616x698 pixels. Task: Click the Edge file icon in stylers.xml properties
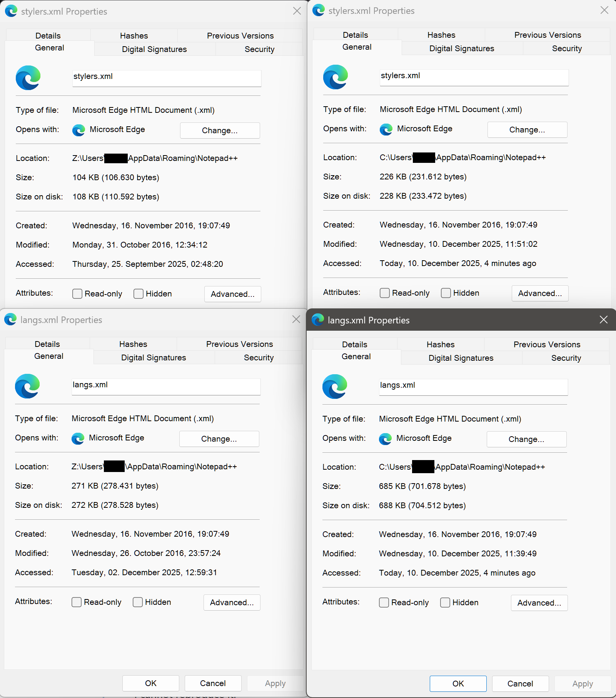tap(27, 78)
